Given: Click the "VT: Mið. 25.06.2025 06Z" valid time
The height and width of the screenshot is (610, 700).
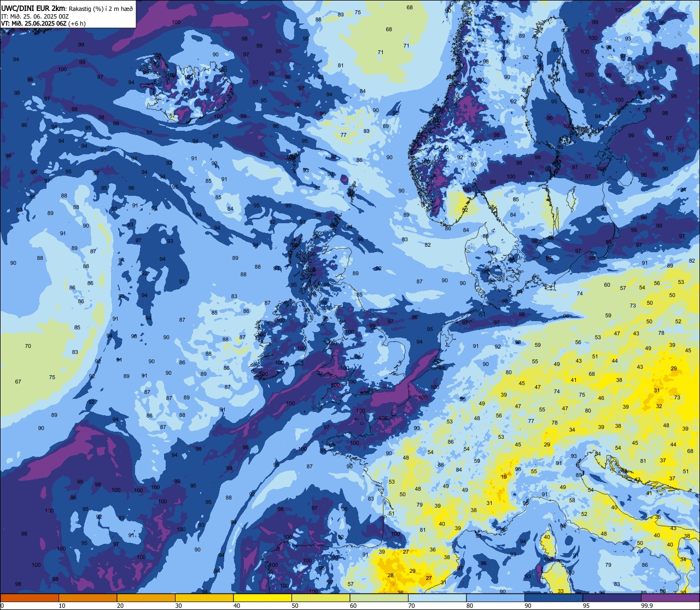Looking at the screenshot, I should click(33, 24).
